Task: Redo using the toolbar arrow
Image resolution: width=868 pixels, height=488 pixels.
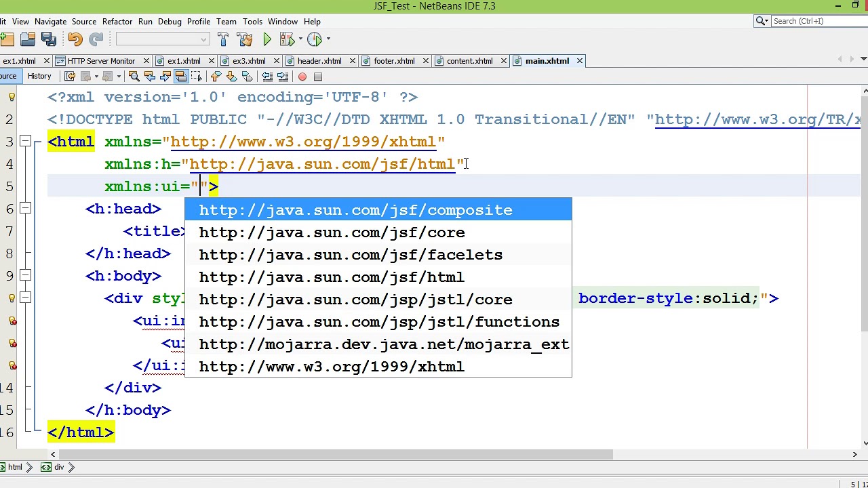Action: [96, 39]
